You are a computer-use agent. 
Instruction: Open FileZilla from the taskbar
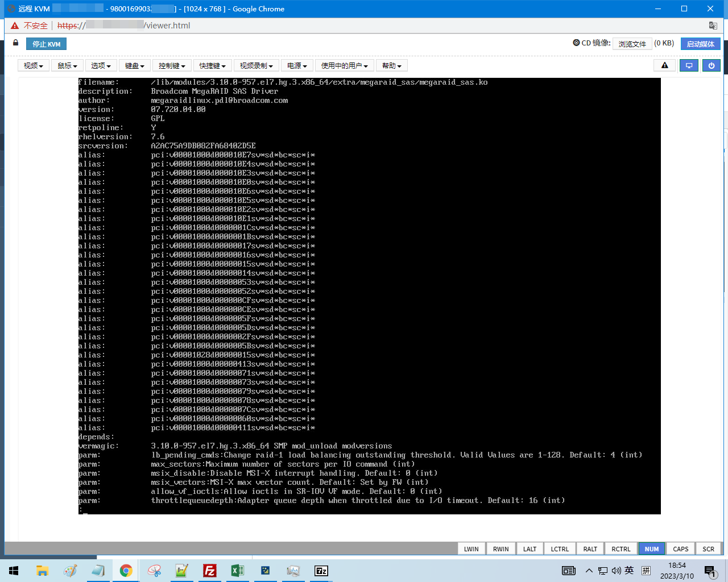coord(210,571)
